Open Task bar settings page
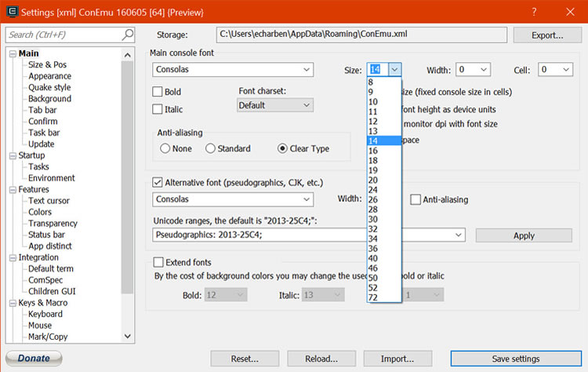The width and height of the screenshot is (588, 372). [44, 133]
